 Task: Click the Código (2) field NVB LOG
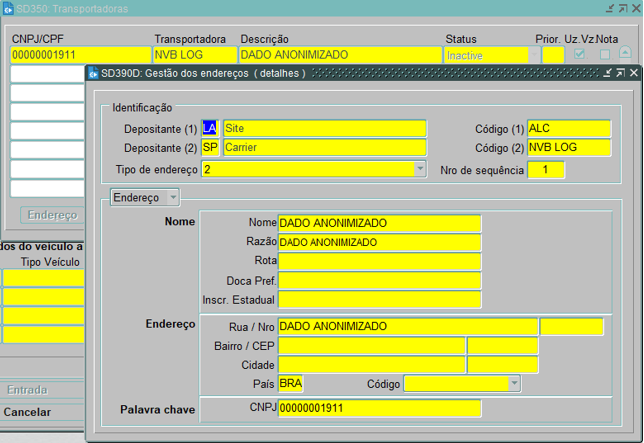tap(569, 147)
